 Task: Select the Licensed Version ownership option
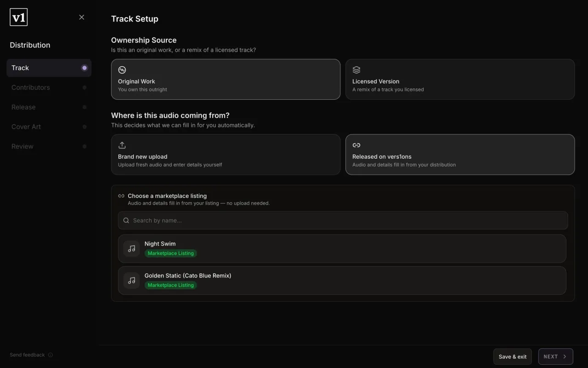pos(460,79)
